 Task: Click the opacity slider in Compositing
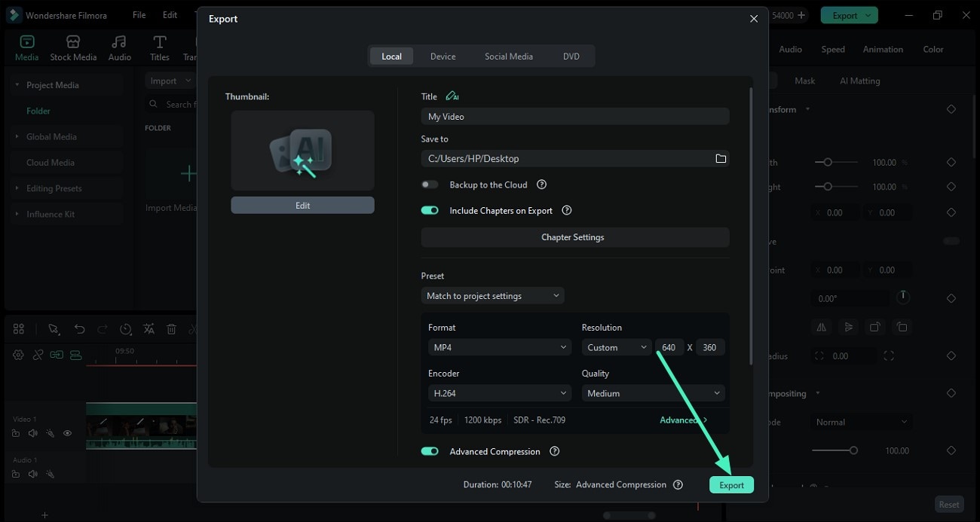click(x=835, y=450)
